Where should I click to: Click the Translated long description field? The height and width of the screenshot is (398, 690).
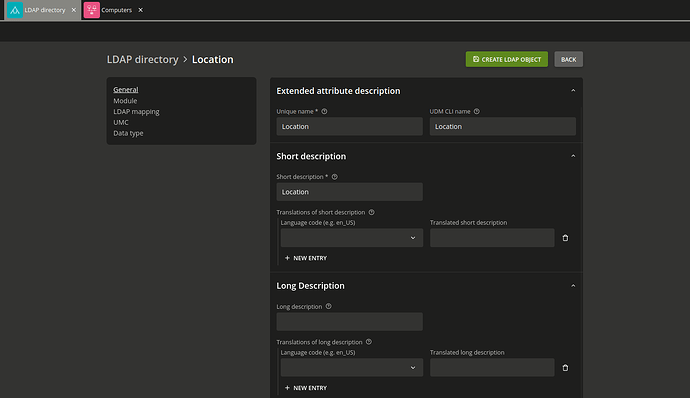pyautogui.click(x=492, y=368)
